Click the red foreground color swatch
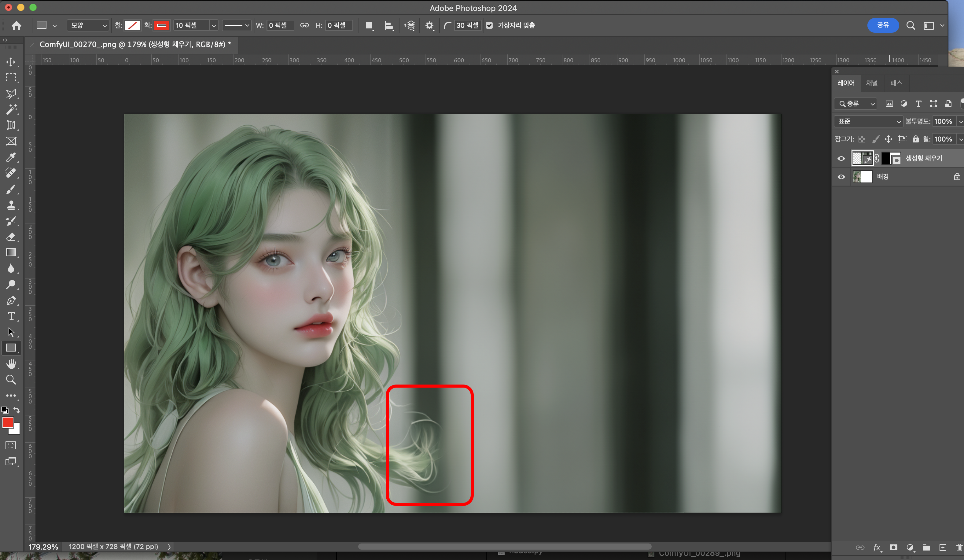Viewport: 964px width, 560px height. point(8,422)
